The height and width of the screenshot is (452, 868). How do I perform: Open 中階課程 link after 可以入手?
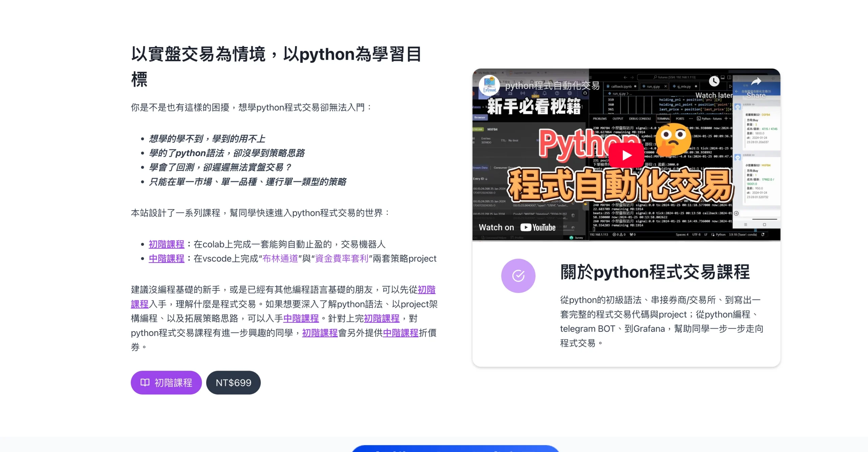301,318
